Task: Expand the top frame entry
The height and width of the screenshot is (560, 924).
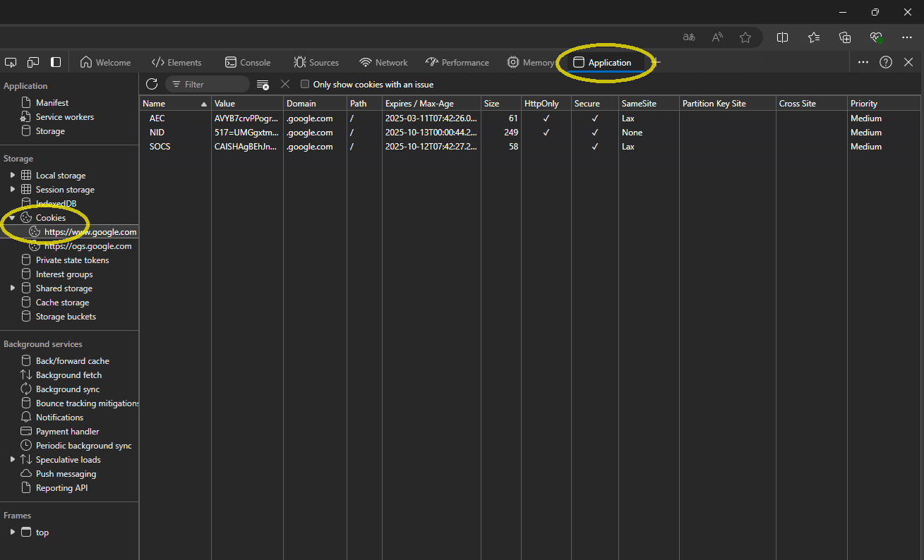Action: (11, 532)
